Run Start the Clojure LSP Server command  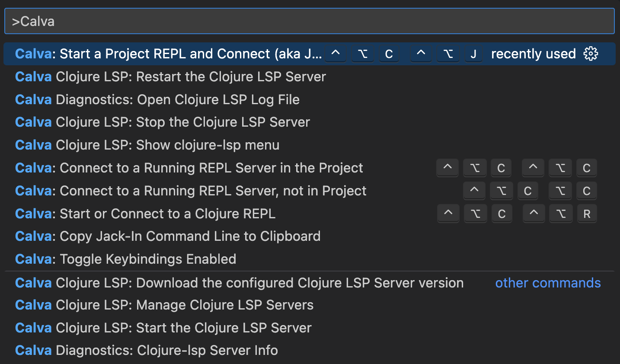pyautogui.click(x=310, y=328)
